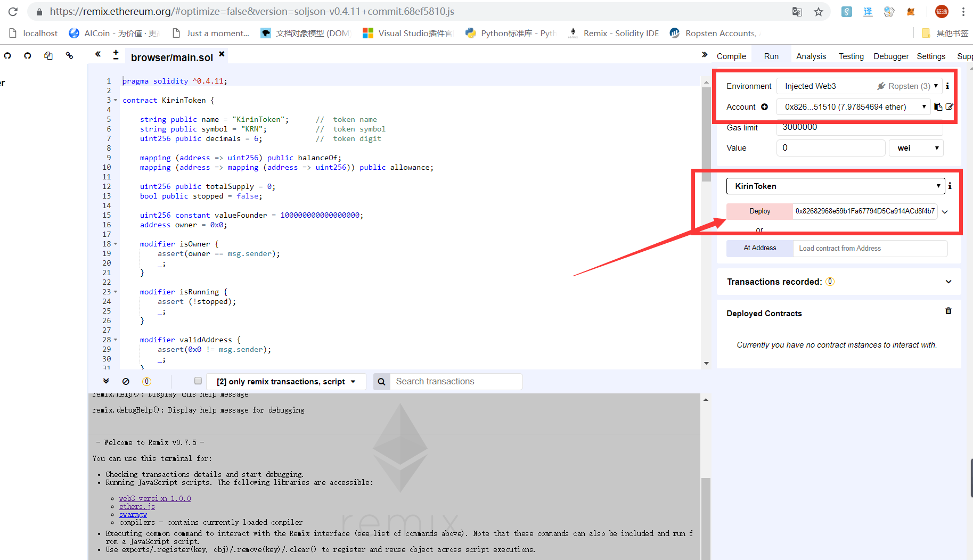Click the Value input field showing 0

(831, 148)
